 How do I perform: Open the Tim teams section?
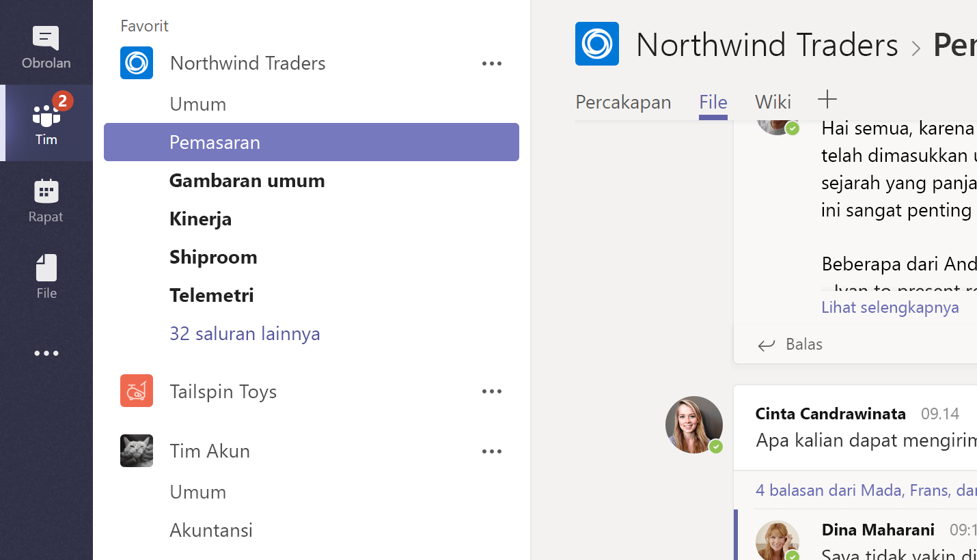pyautogui.click(x=46, y=123)
